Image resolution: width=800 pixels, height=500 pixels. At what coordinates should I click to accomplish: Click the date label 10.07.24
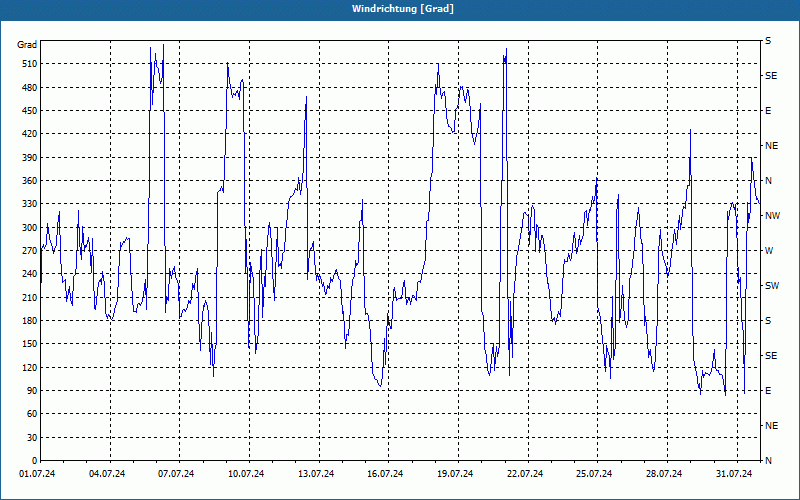click(x=246, y=474)
